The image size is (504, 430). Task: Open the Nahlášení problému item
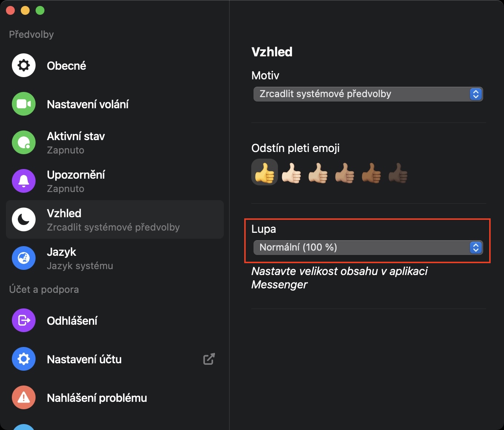(97, 398)
